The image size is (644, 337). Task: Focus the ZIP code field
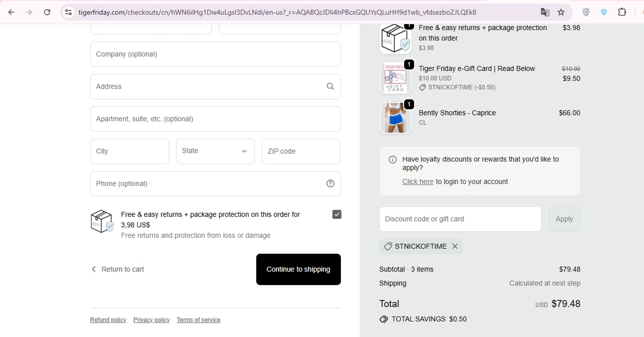pyautogui.click(x=301, y=151)
